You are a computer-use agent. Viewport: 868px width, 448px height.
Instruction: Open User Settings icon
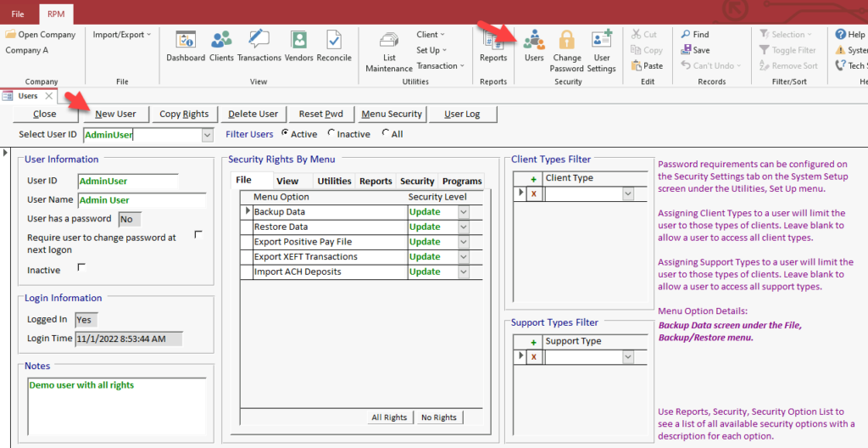(601, 40)
